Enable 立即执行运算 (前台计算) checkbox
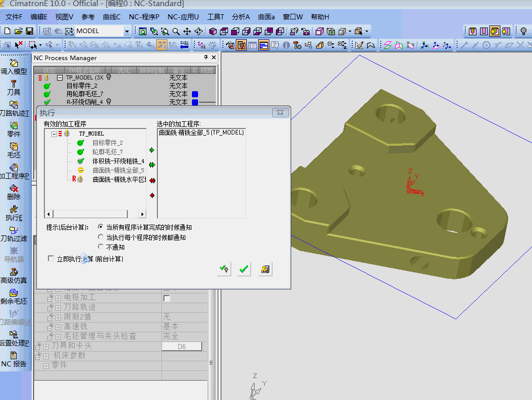 coord(51,259)
